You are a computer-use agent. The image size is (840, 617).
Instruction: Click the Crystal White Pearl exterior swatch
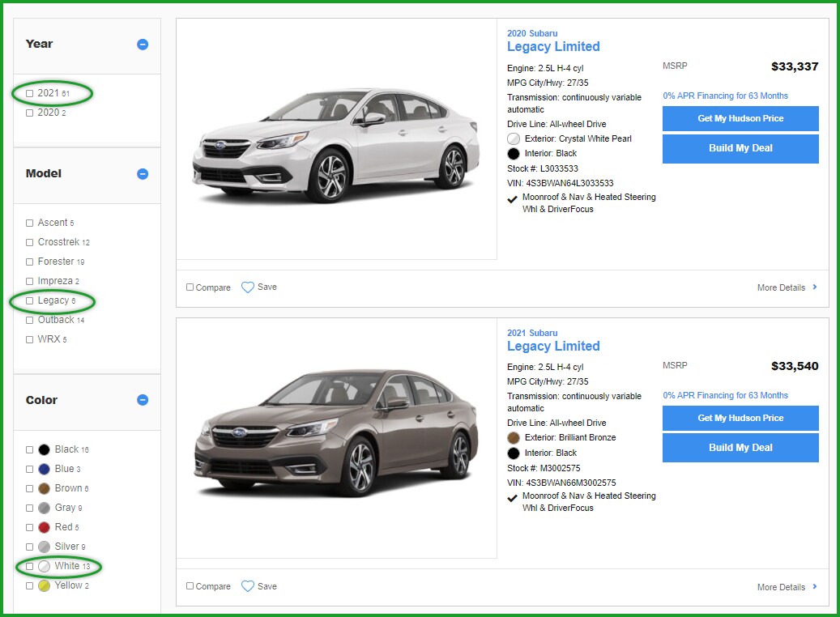(x=513, y=139)
